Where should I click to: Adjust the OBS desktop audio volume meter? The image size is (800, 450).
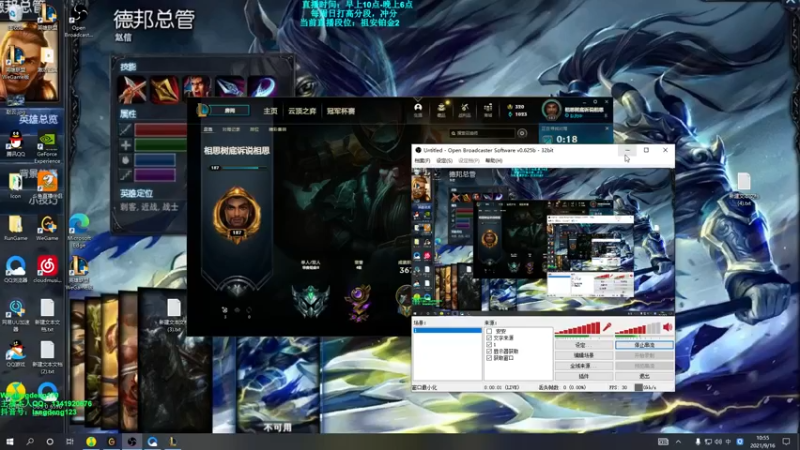pyautogui.click(x=638, y=329)
